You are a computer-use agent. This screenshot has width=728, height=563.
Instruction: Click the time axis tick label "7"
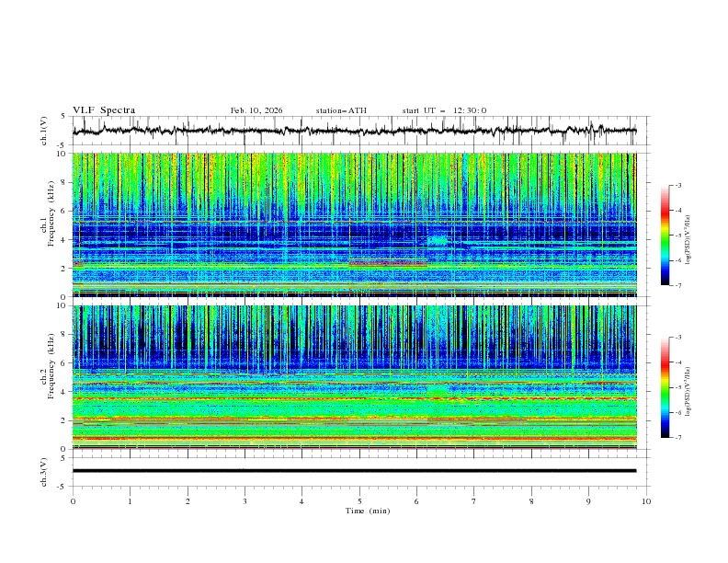474,501
